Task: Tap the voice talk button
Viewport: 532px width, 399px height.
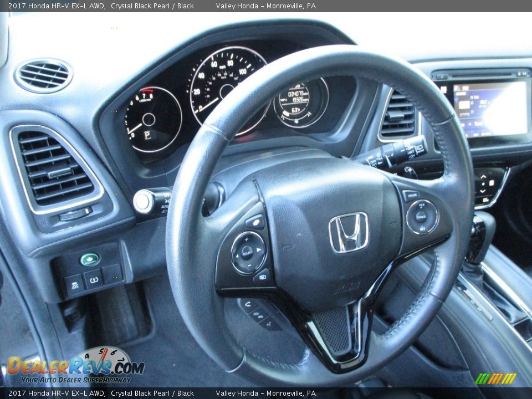Action: (x=271, y=323)
